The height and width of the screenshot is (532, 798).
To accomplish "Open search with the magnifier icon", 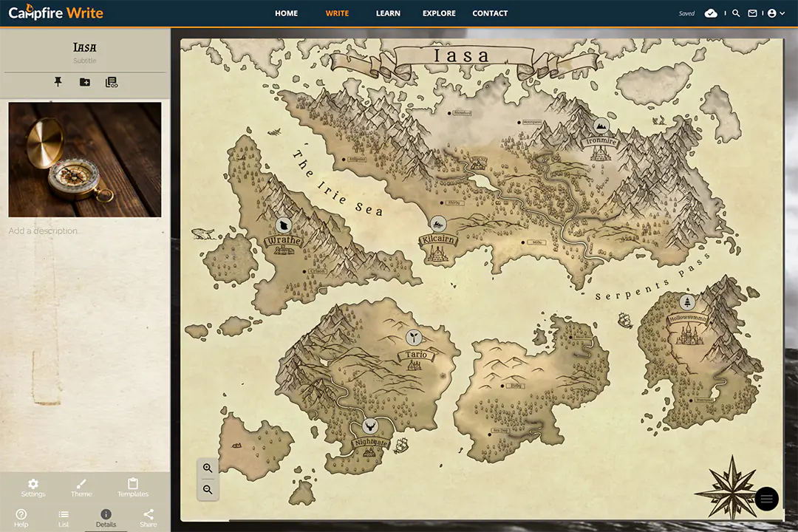I will point(736,13).
